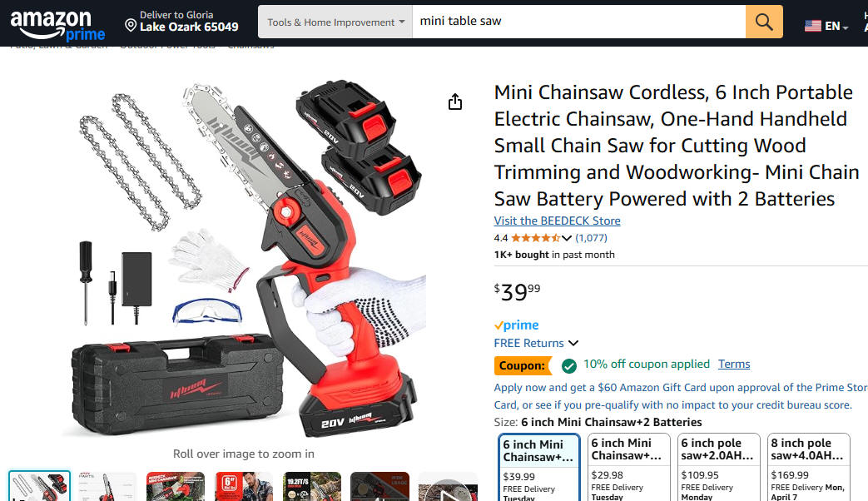Viewport: 868px width, 501px height.
Task: Open the coupon Terms link
Action: click(x=734, y=364)
